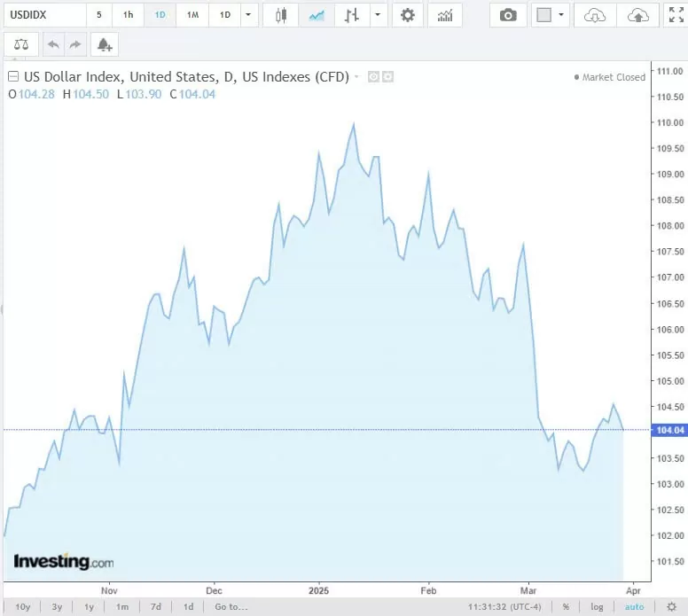The width and height of the screenshot is (688, 616).
Task: Select the 1M interval in top toolbar
Action: (x=192, y=15)
